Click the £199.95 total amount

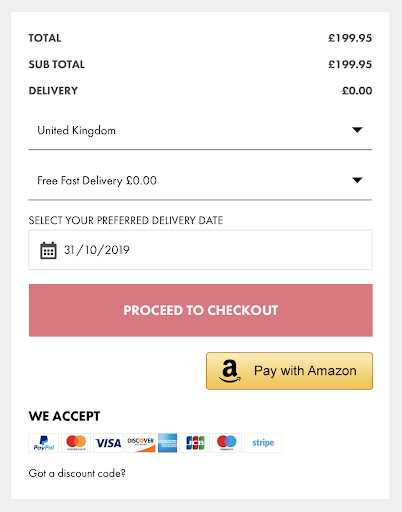click(x=350, y=38)
